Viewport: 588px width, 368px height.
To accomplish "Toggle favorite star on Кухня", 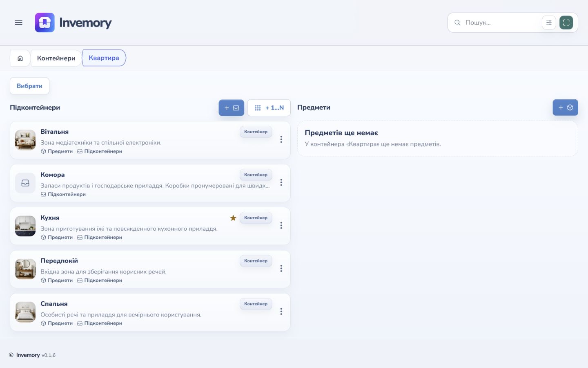I will (x=233, y=218).
